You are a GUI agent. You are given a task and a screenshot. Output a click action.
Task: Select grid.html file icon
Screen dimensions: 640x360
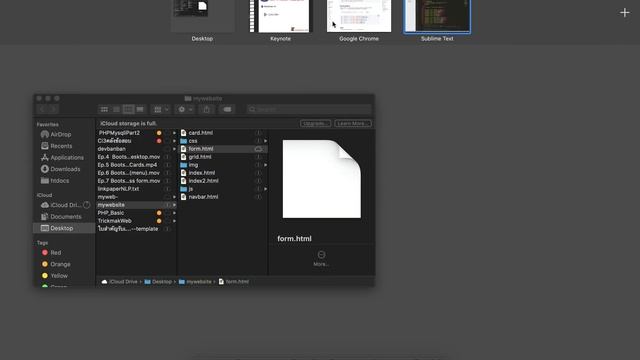point(184,157)
